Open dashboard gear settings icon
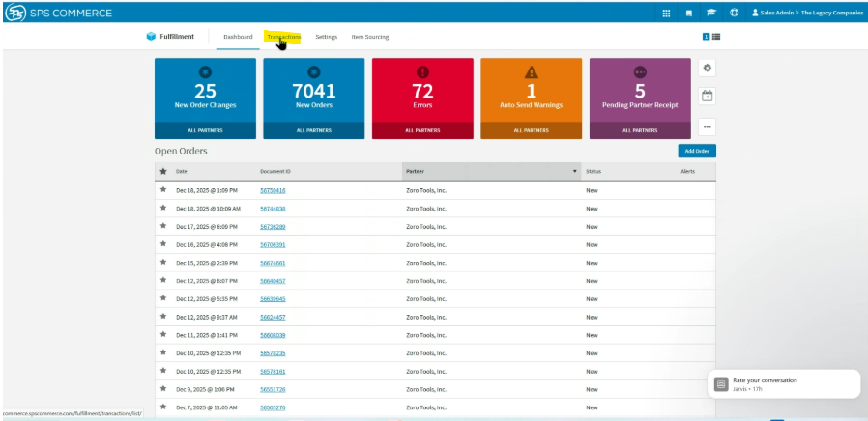 707,68
